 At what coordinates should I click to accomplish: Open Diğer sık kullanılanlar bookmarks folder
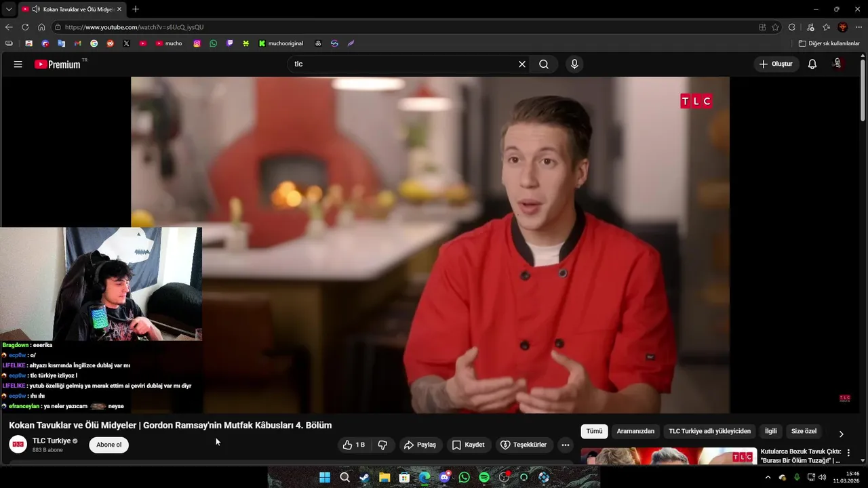829,43
